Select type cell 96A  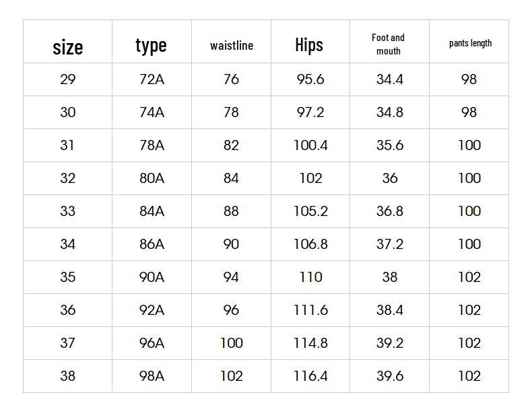[x=152, y=343]
